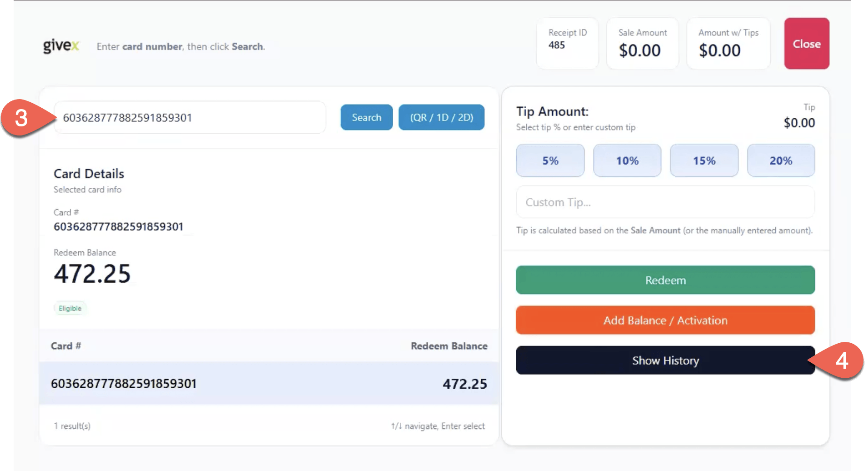868x471 pixels.
Task: Click the Sale Amount $0.00 box
Action: (x=643, y=44)
